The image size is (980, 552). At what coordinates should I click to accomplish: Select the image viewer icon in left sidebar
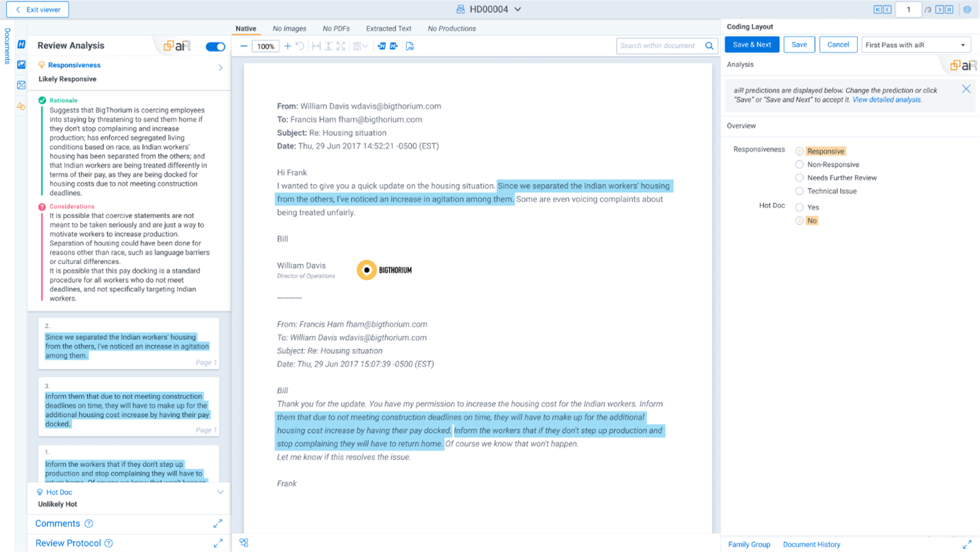pyautogui.click(x=21, y=64)
